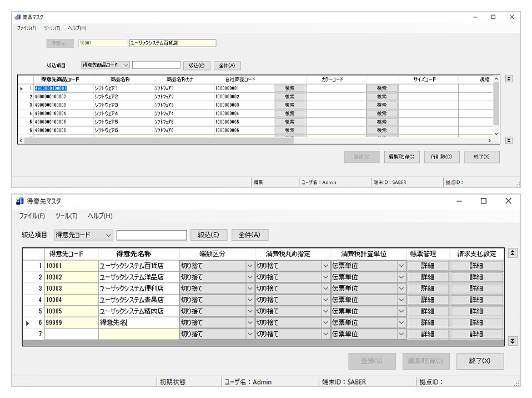Expand 端数区分 dropdown for customer 10001
This screenshot has height=398, width=532.
pyautogui.click(x=249, y=266)
